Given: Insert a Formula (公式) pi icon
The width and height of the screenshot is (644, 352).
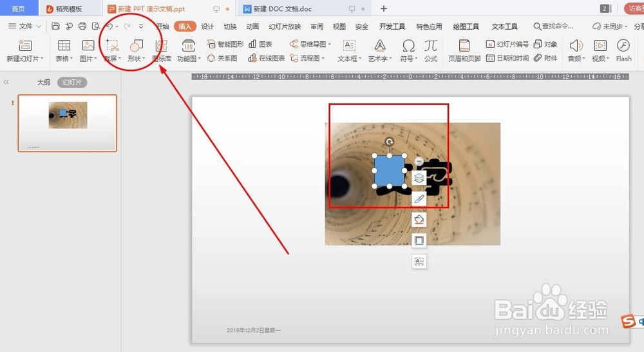Looking at the screenshot, I should pos(431,45).
